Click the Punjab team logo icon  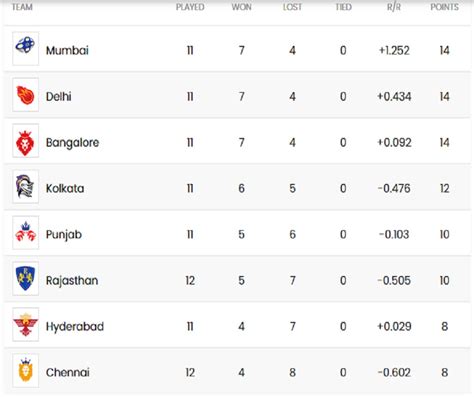click(26, 233)
